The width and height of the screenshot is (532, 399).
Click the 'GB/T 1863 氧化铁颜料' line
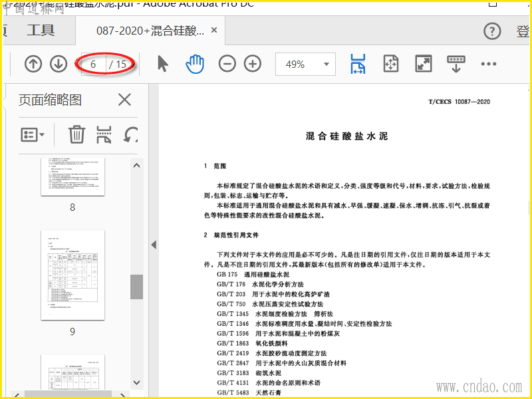pyautogui.click(x=252, y=343)
